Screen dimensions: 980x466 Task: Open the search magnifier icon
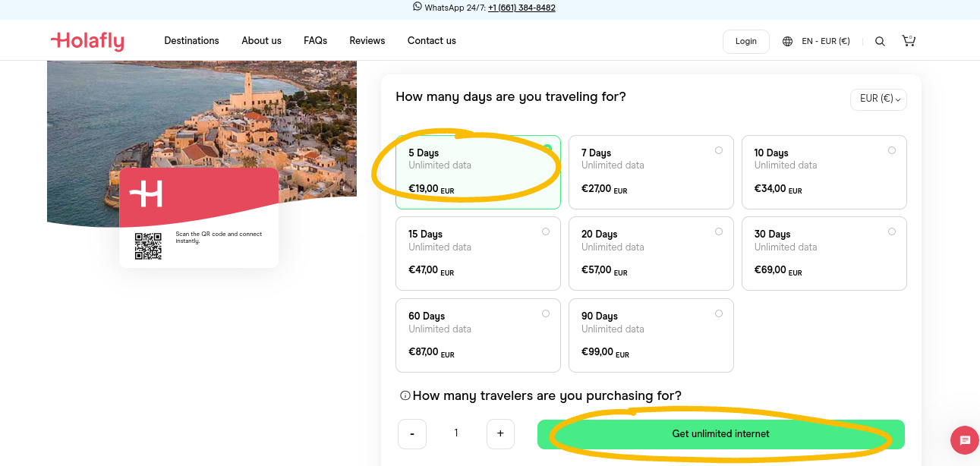pos(880,42)
